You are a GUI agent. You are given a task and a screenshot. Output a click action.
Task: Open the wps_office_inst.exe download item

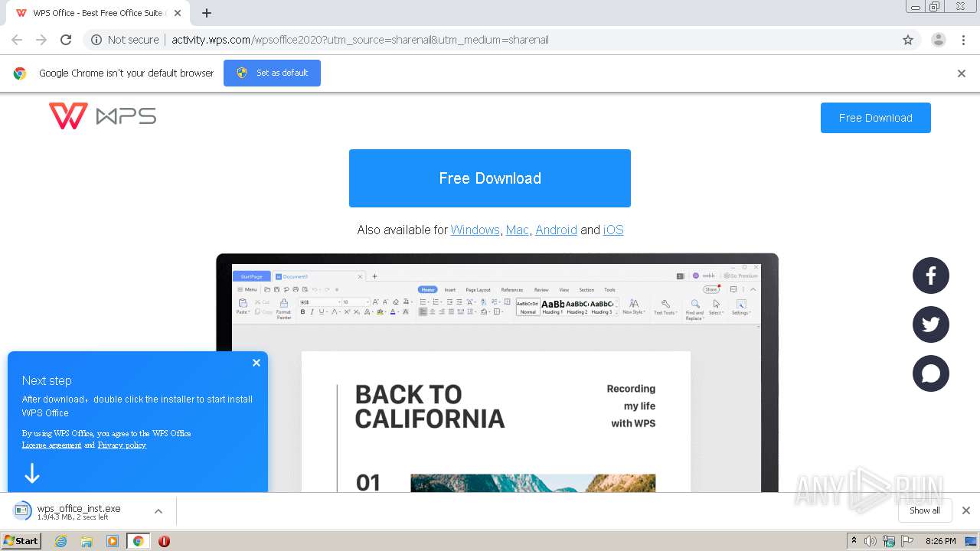coord(77,511)
